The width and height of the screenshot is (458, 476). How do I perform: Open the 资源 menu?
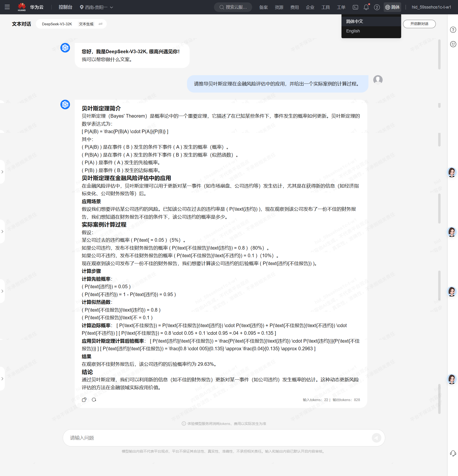[x=279, y=7]
